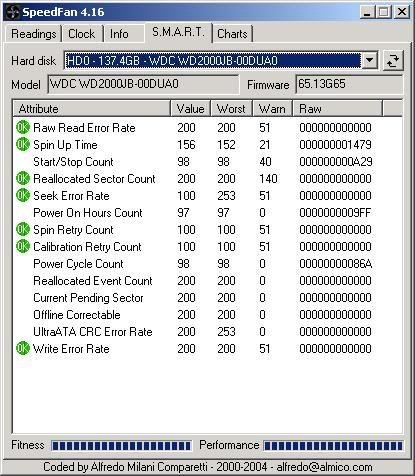
Task: Open the Charts tab
Action: (232, 34)
